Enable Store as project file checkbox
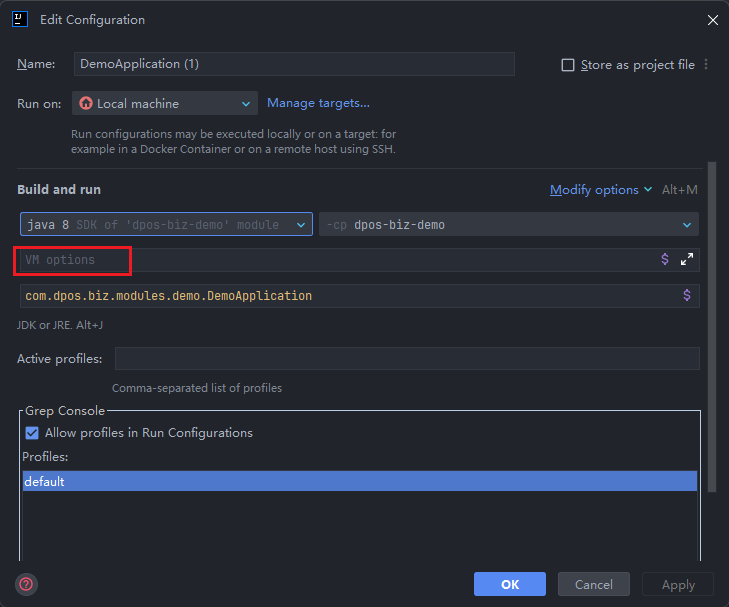Screen dimensions: 729x607 point(568,65)
